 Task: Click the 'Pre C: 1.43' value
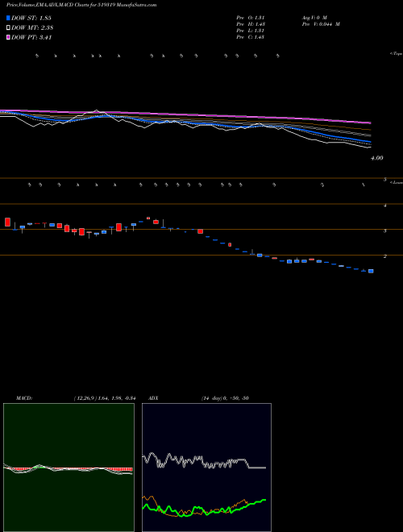[251, 37]
